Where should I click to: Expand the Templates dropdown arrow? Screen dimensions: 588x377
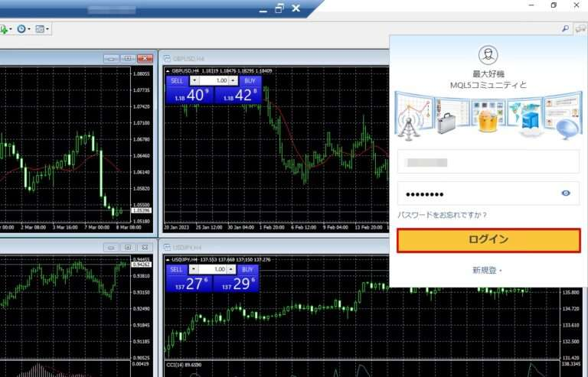coord(47,29)
